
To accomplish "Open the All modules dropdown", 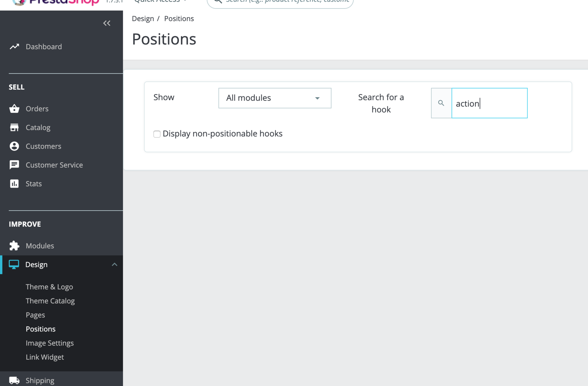I will pos(275,98).
